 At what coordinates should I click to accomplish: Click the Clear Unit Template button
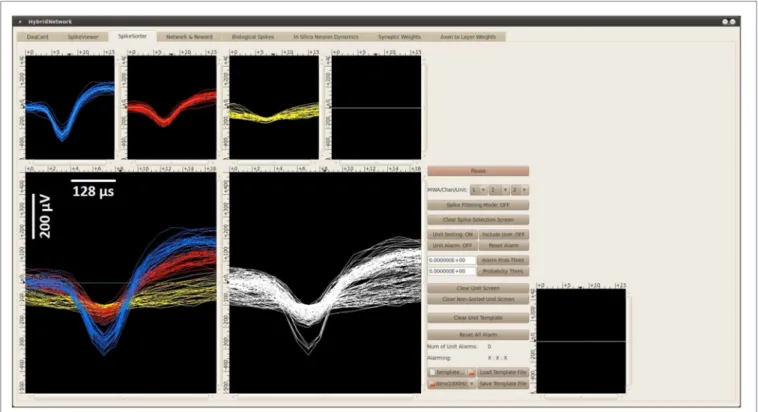[x=478, y=318]
